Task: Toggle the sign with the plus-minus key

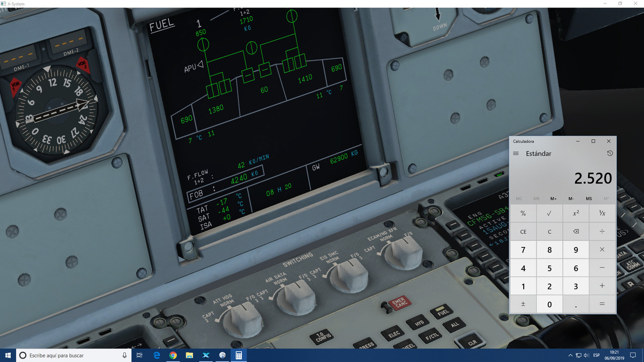Action: click(x=523, y=304)
